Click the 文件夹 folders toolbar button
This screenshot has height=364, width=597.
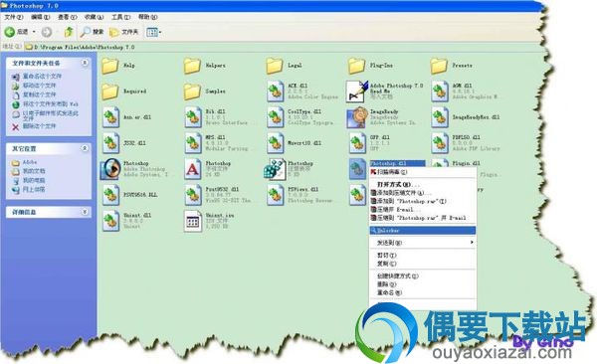click(123, 32)
